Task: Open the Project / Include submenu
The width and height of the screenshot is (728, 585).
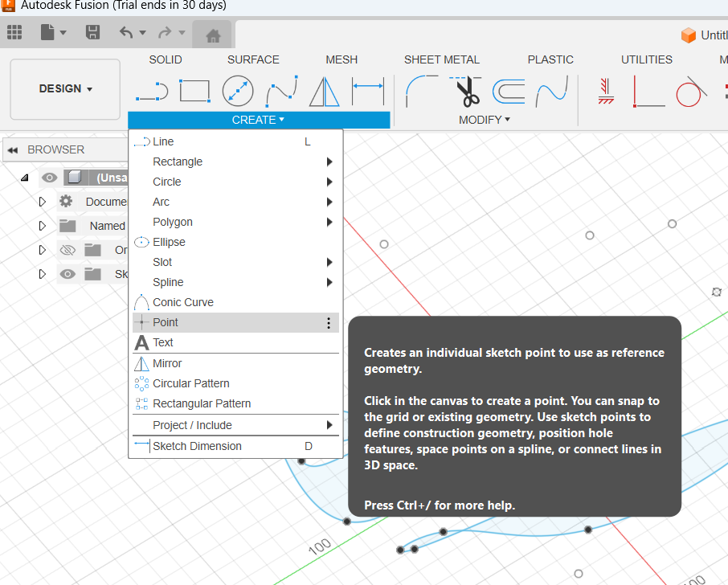Action: point(236,425)
